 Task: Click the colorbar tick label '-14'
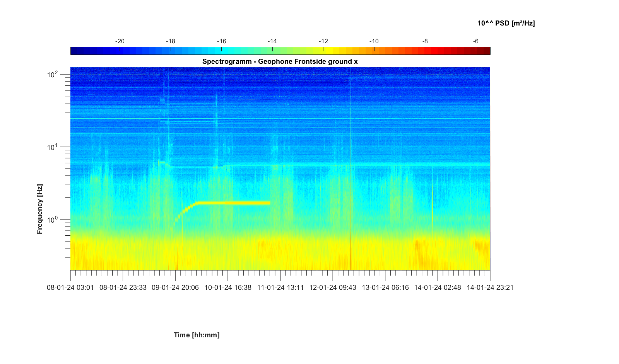tap(272, 41)
